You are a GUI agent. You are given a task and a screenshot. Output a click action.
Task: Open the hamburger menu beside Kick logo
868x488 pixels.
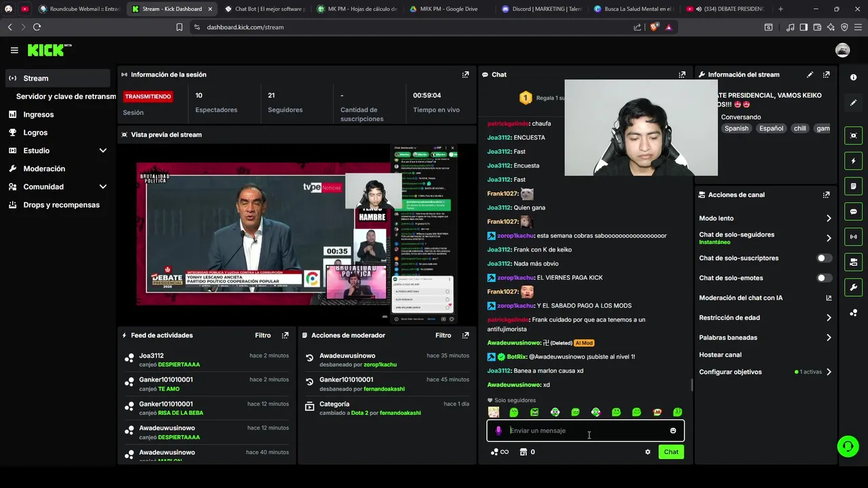(14, 50)
